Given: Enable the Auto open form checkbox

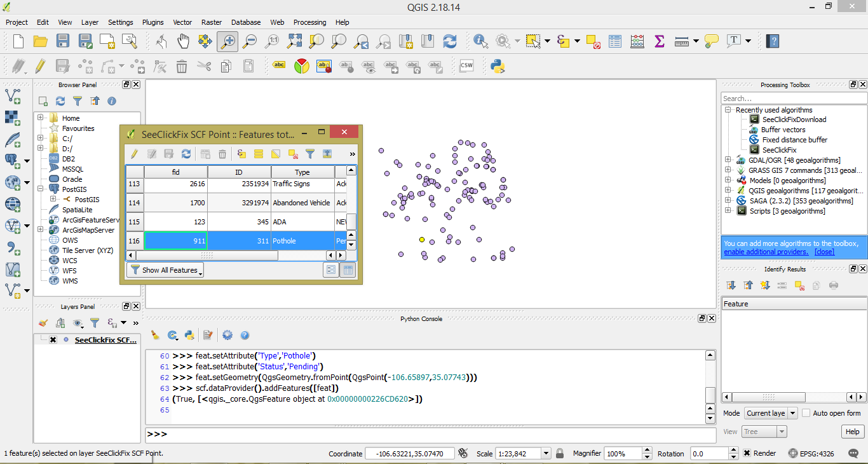Looking at the screenshot, I should pos(806,413).
